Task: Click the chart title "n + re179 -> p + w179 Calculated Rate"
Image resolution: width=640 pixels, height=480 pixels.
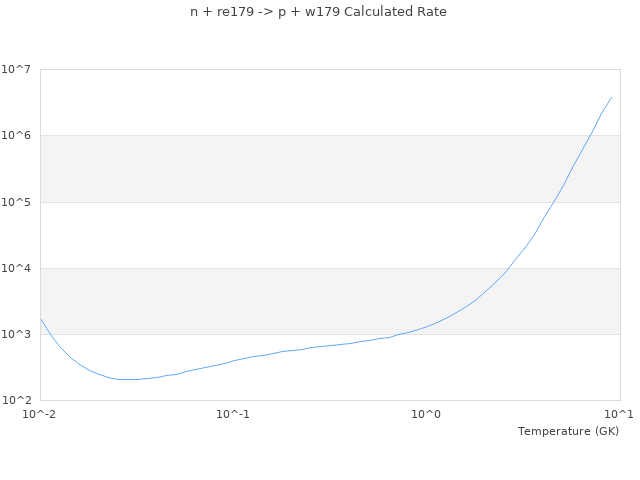Action: 318,12
